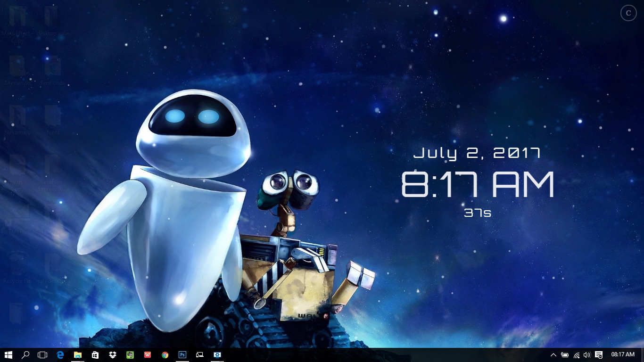Open quiet hours via Action Center icon
The width and height of the screenshot is (644, 362).
[x=599, y=355]
